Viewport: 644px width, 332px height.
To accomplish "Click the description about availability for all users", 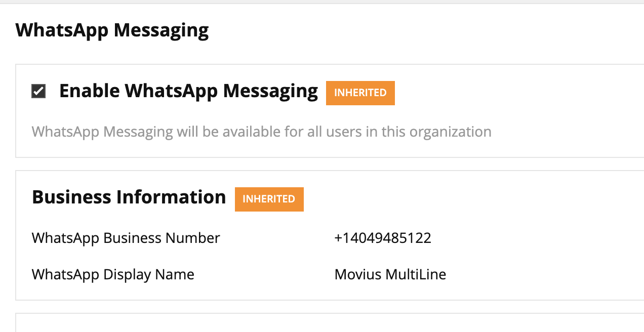I will click(x=261, y=132).
